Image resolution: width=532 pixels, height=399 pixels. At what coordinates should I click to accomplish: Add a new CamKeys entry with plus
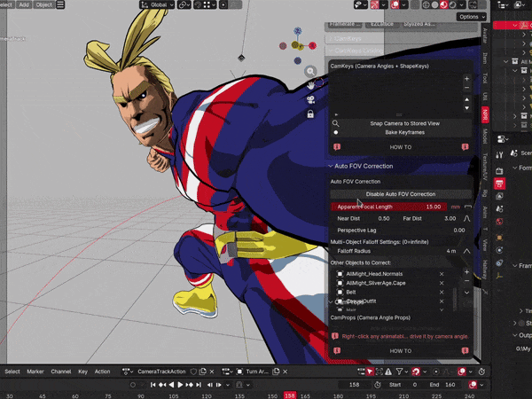[x=467, y=79]
